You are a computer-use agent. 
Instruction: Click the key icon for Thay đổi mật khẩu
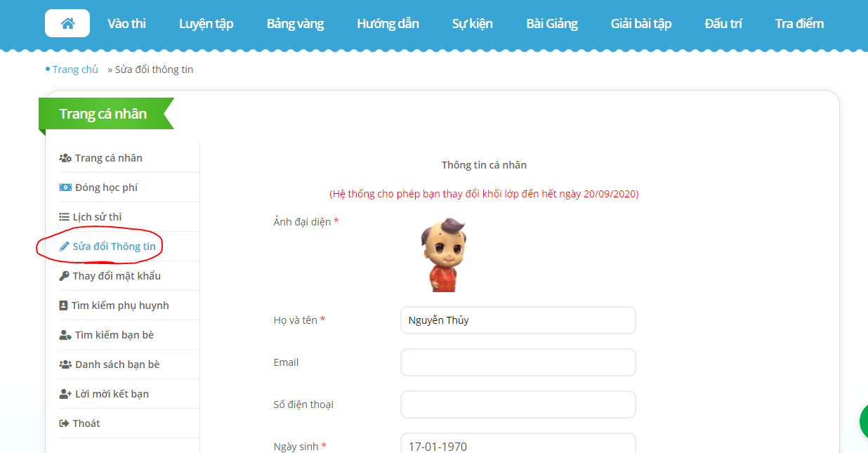pyautogui.click(x=64, y=276)
